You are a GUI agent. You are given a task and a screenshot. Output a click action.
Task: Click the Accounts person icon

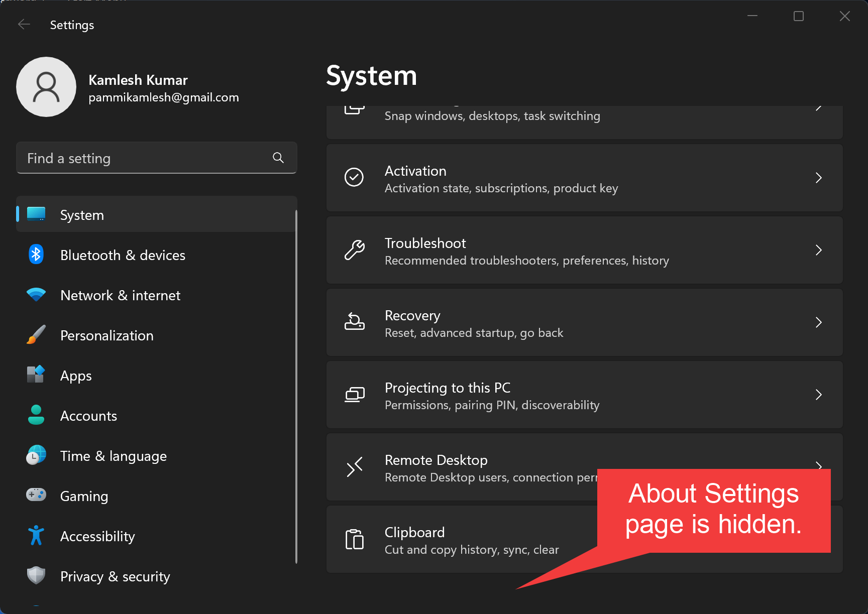[x=36, y=415]
